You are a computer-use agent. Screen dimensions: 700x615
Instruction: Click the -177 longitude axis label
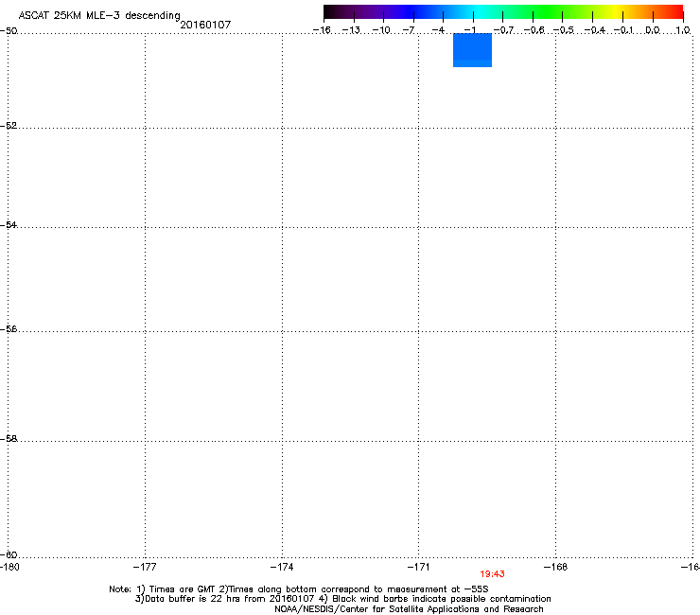(145, 567)
